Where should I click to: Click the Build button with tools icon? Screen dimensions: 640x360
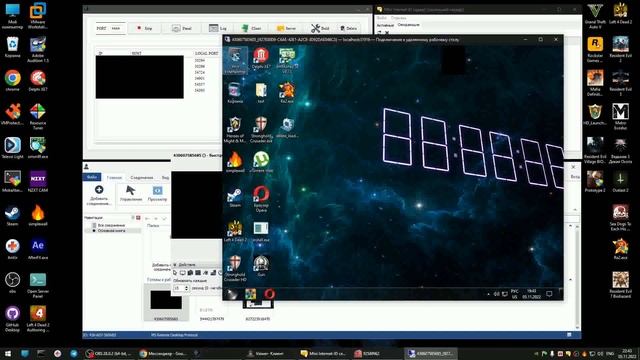[320, 28]
